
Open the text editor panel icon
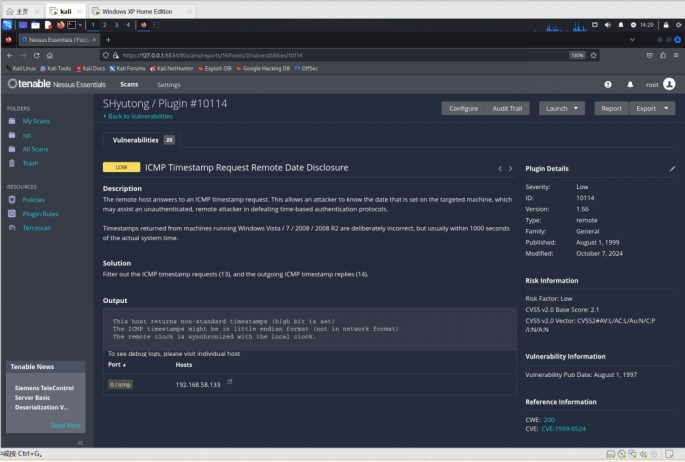pyautogui.click(x=48, y=25)
